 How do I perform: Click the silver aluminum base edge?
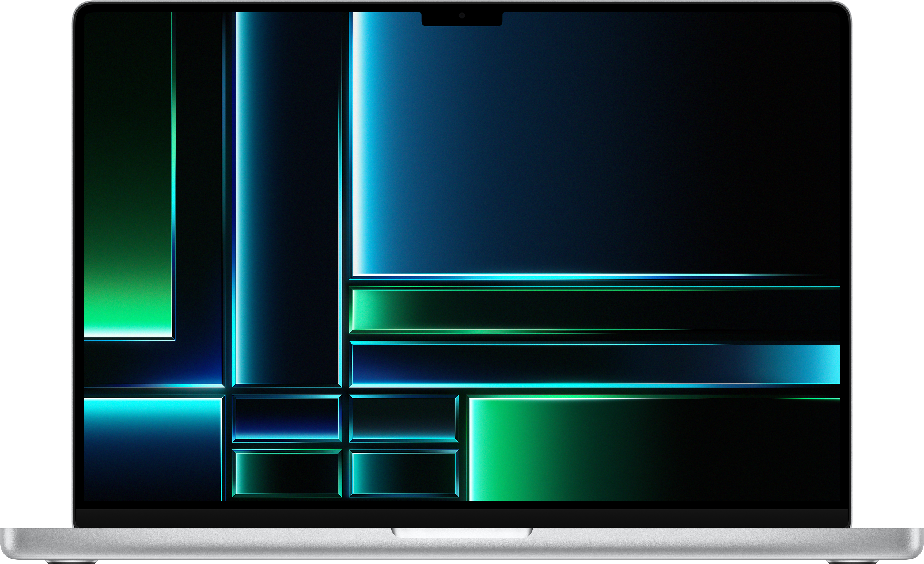462,544
